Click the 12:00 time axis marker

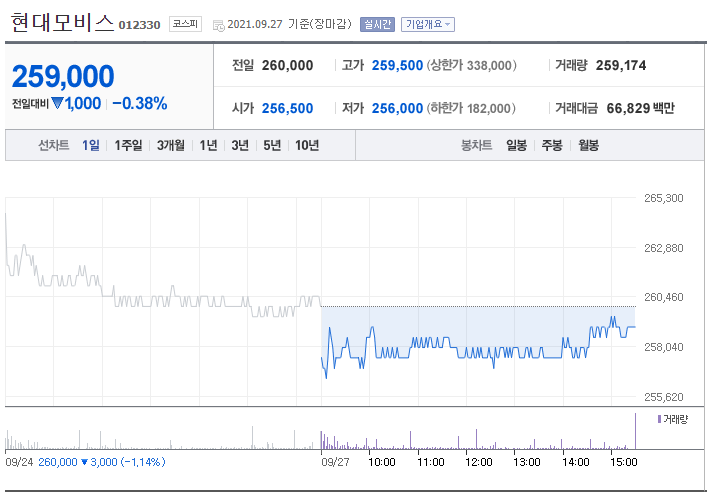[x=479, y=462]
